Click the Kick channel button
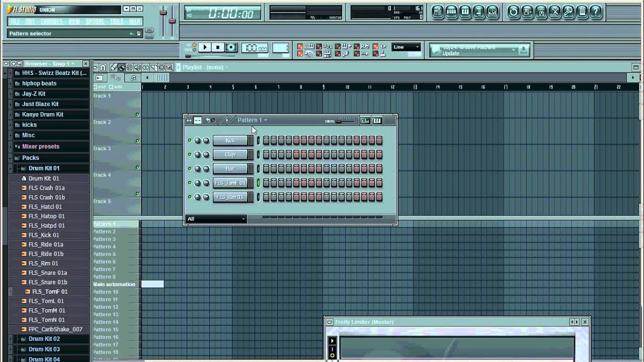The width and height of the screenshot is (644, 362). 230,140
